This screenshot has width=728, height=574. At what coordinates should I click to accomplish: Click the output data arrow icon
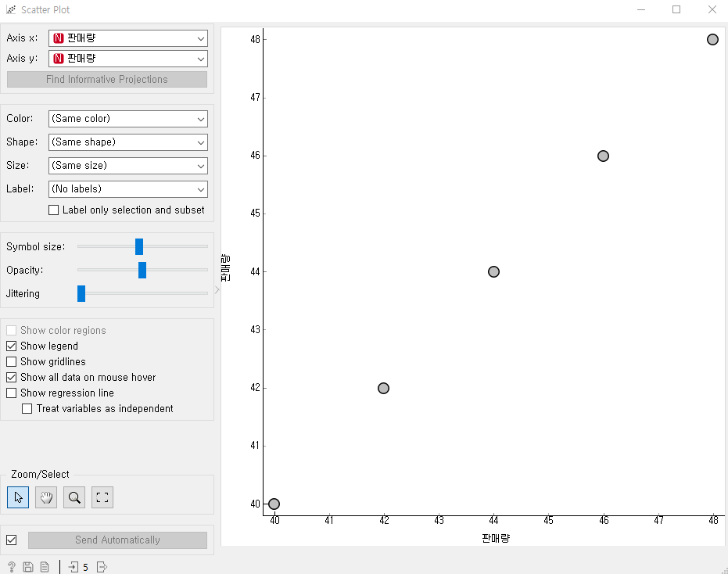click(x=102, y=566)
